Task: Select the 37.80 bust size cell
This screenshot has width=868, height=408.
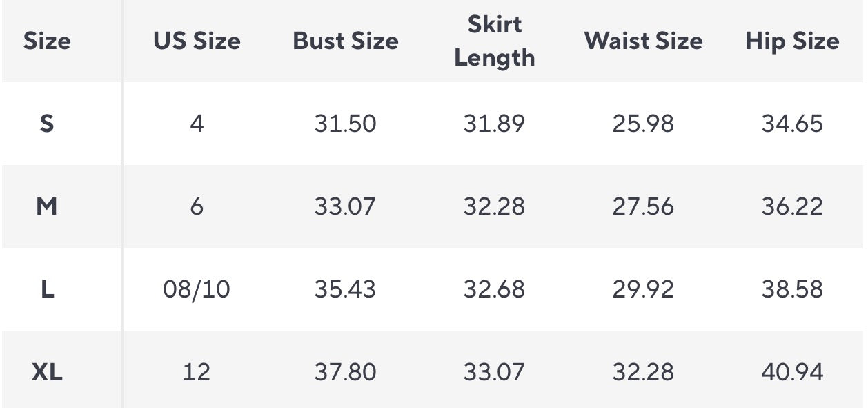Action: (x=345, y=373)
